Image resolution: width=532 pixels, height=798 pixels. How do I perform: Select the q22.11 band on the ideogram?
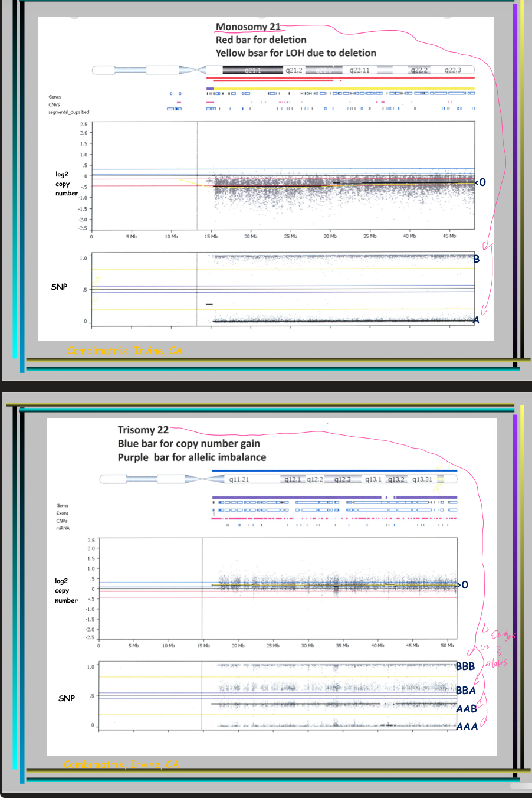(359, 70)
